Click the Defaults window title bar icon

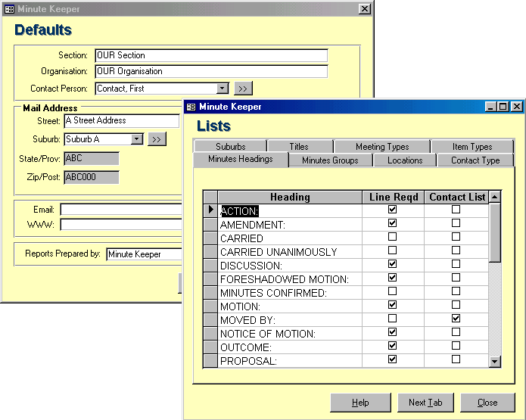9,9
